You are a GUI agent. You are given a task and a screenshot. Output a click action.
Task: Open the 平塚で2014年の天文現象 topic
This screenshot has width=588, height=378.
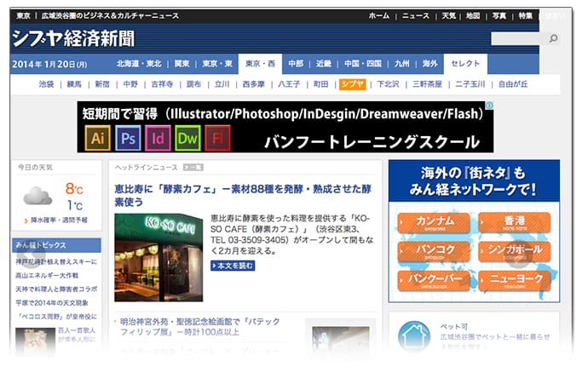(x=52, y=303)
